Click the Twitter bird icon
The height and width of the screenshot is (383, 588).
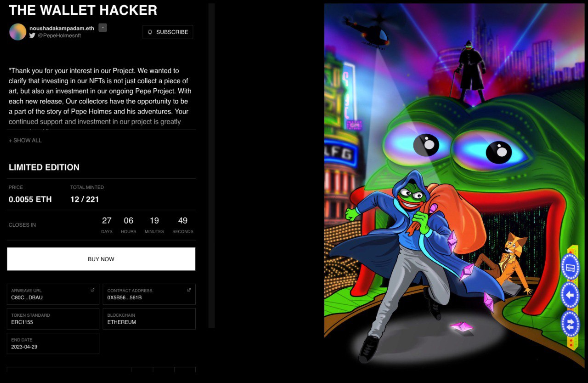pos(32,35)
